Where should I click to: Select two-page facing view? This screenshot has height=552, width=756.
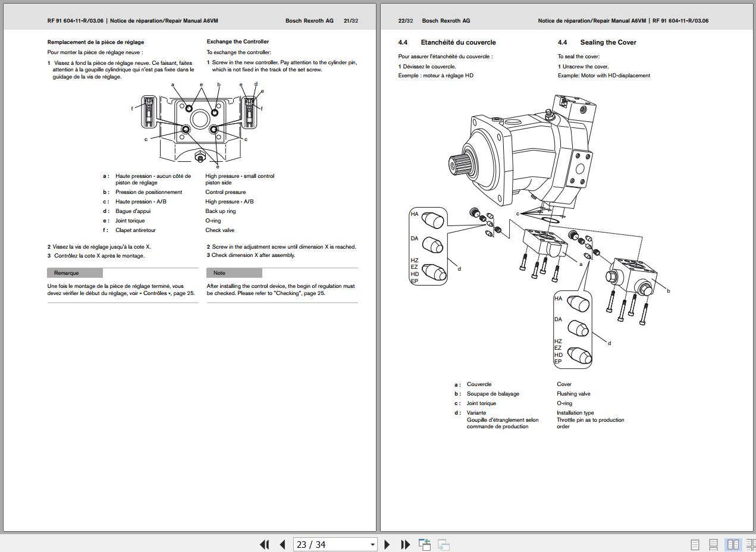coord(733,544)
